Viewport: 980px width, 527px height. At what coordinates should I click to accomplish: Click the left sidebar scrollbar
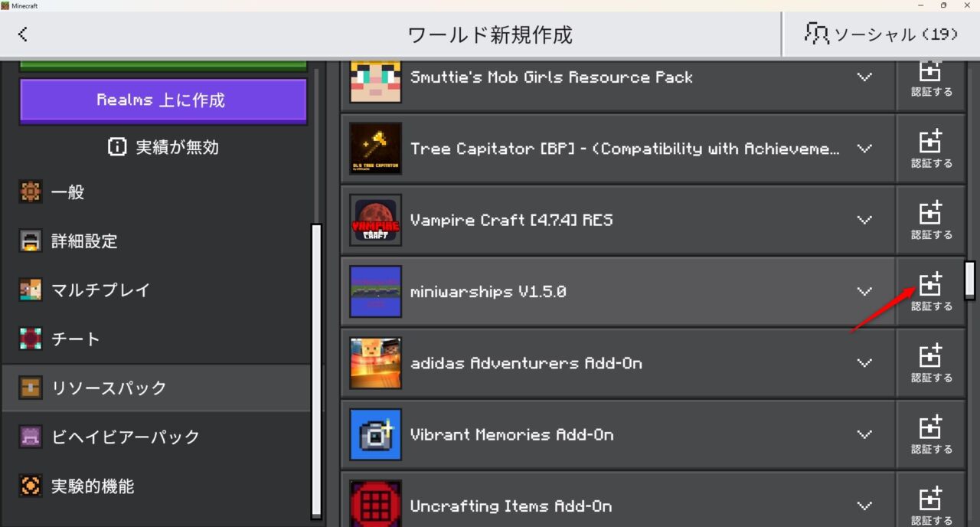(316, 372)
